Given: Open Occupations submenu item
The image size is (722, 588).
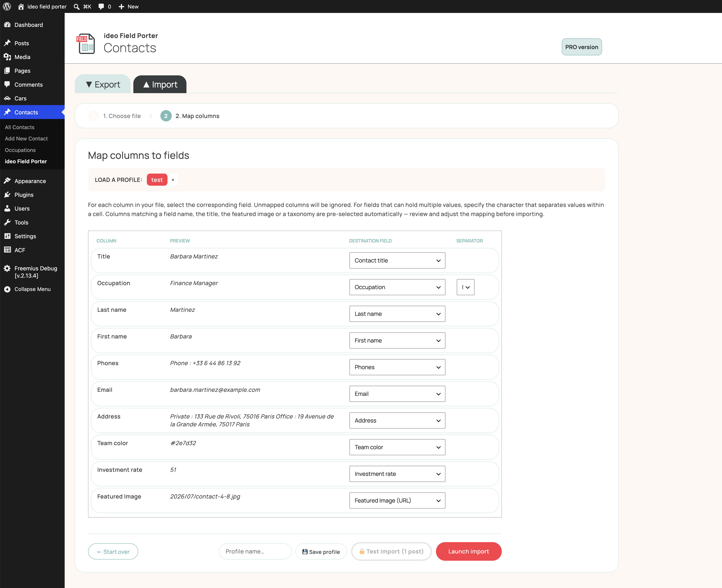Looking at the screenshot, I should click(20, 150).
